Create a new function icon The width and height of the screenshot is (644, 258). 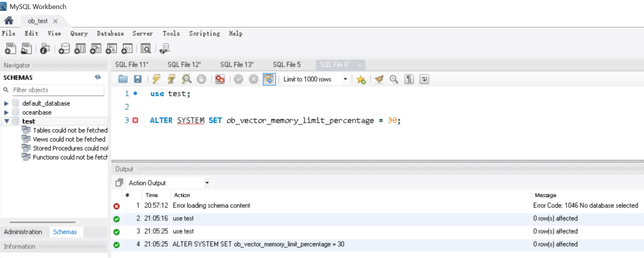point(127,48)
